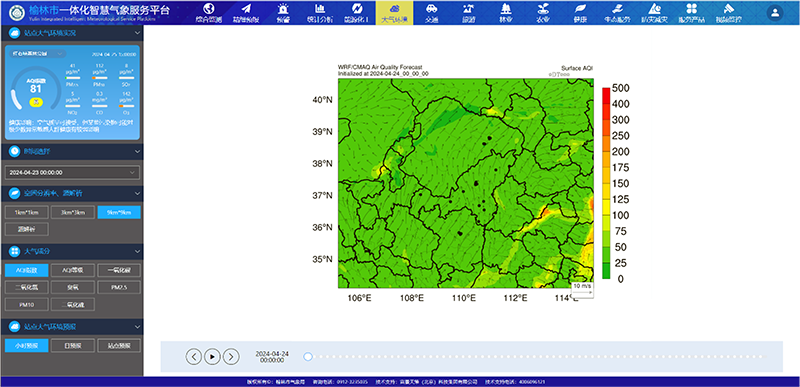Image resolution: width=800 pixels, height=387 pixels.
Task: Click the AQI 81 gauge dial
Action: tap(36, 89)
